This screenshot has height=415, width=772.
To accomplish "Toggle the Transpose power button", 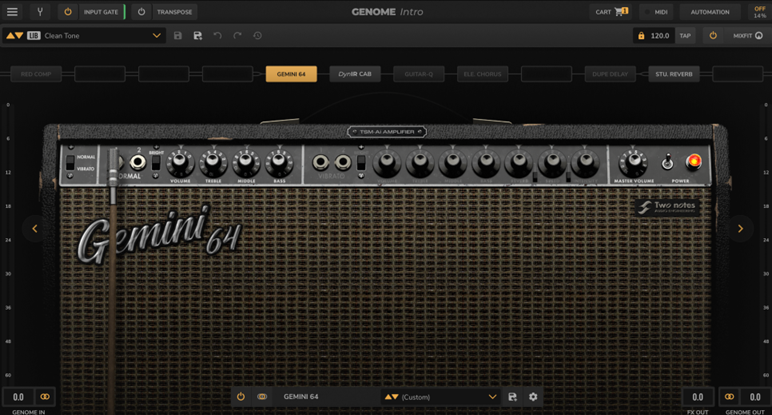I will point(141,12).
